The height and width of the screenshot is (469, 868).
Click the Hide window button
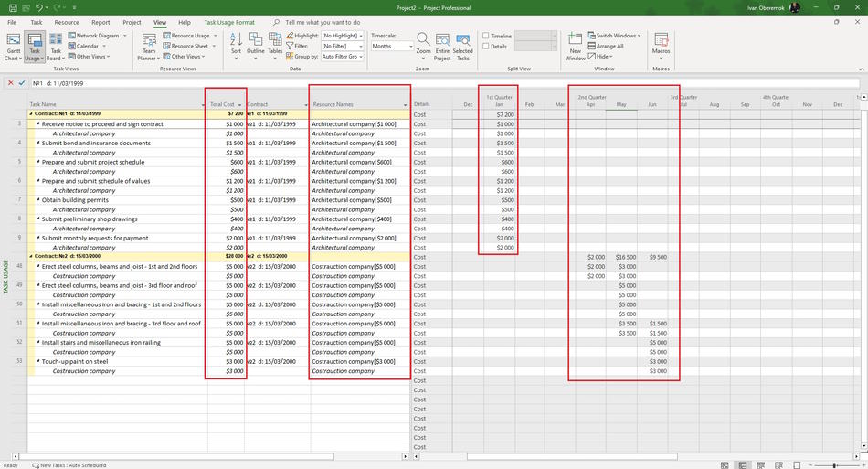600,57
